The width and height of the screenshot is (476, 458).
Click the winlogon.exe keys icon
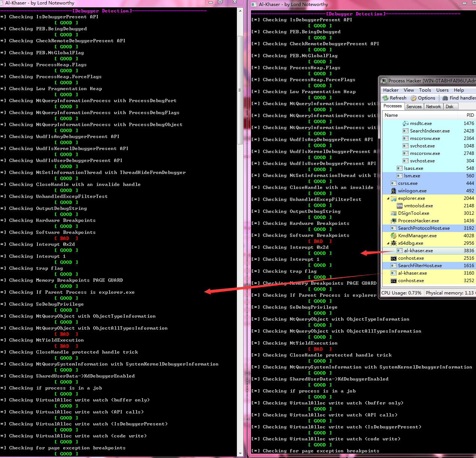click(x=394, y=191)
